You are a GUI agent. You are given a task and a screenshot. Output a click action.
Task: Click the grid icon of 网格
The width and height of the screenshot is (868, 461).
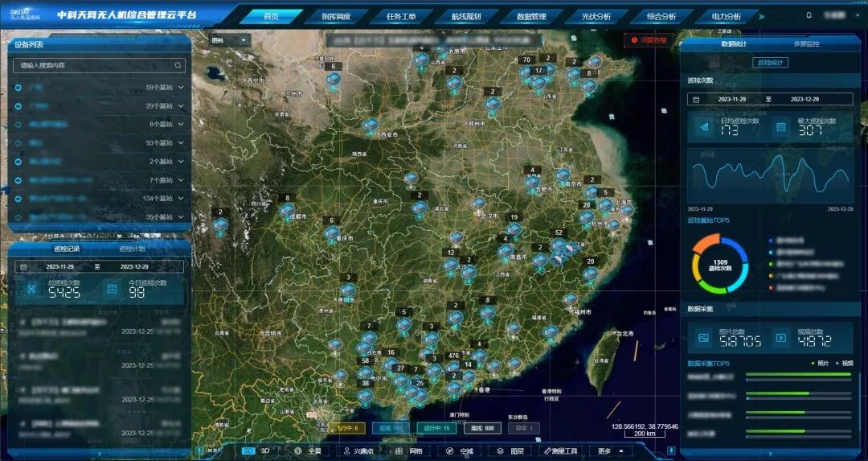(x=399, y=451)
